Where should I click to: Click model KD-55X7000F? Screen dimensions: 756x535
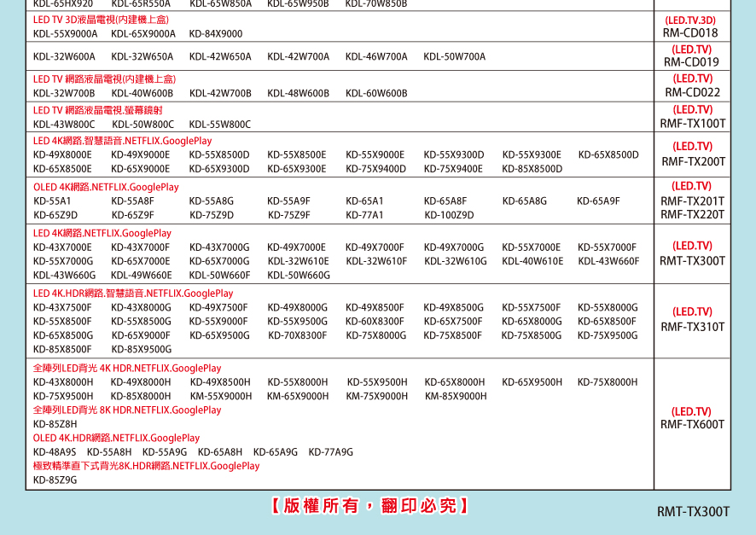click(x=607, y=247)
